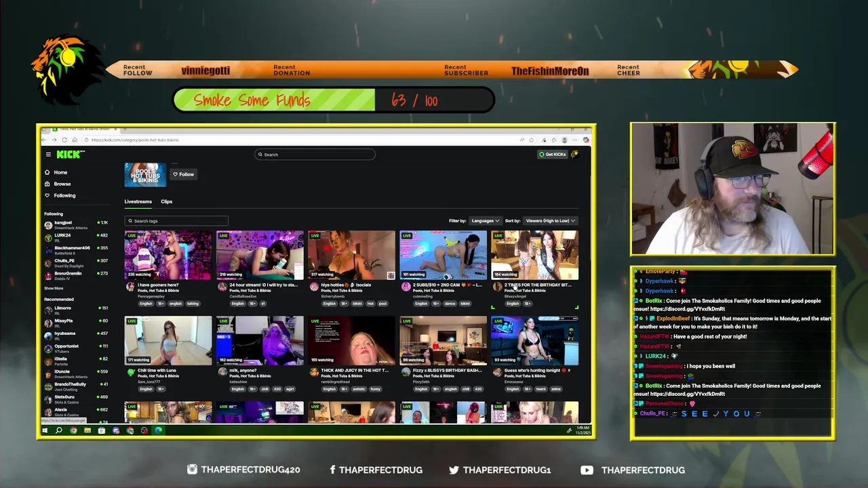Click the browser favorites star icon
The width and height of the screenshot is (868, 488).
point(531,140)
